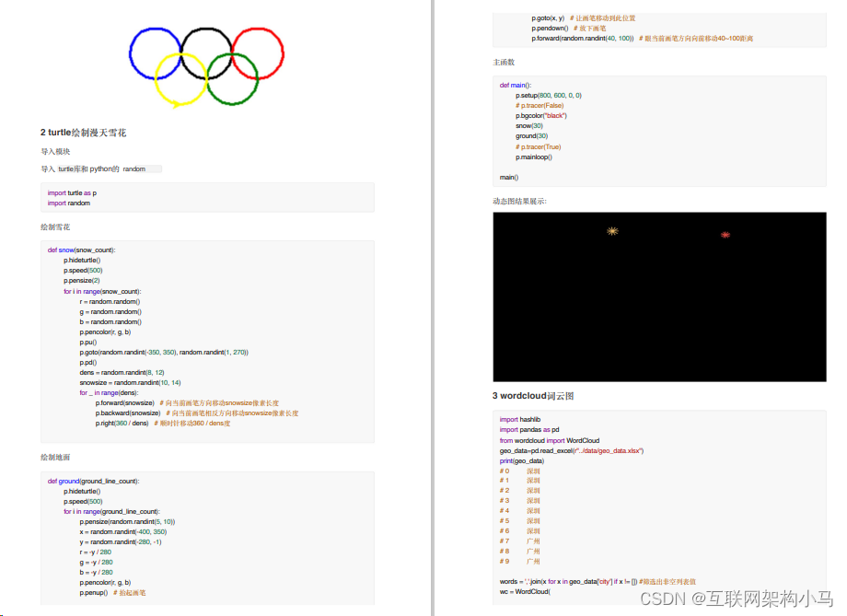Click the "# 9 广州" output row

coord(519,562)
